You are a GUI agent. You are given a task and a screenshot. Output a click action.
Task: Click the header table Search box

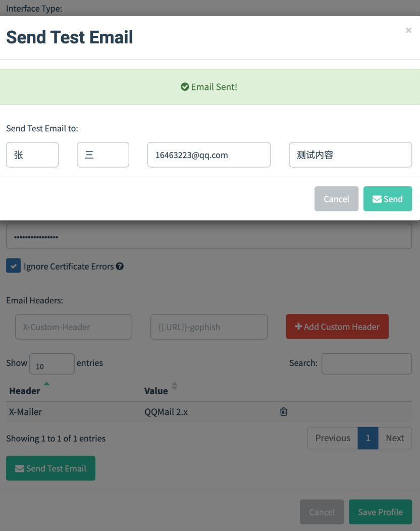pos(366,364)
